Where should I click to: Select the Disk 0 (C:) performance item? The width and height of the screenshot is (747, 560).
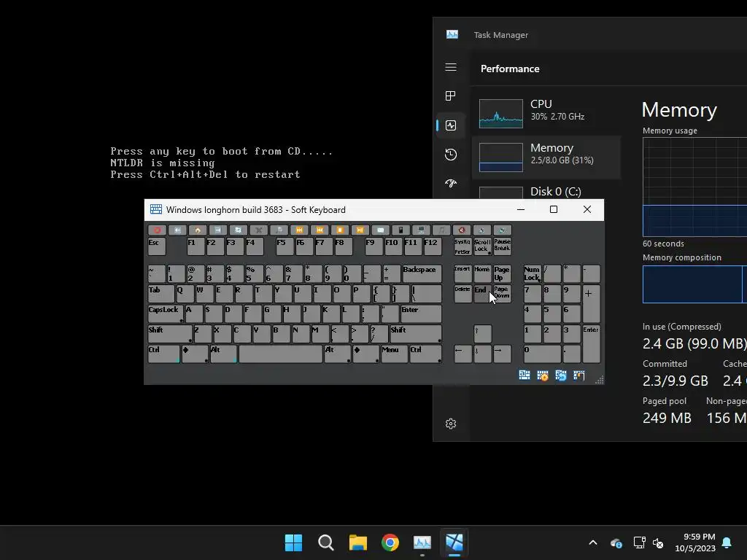[x=546, y=191]
